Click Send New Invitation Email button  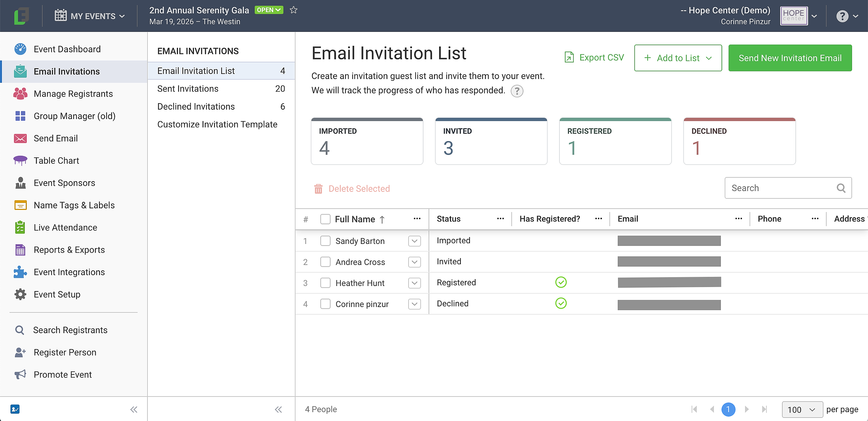coord(790,58)
